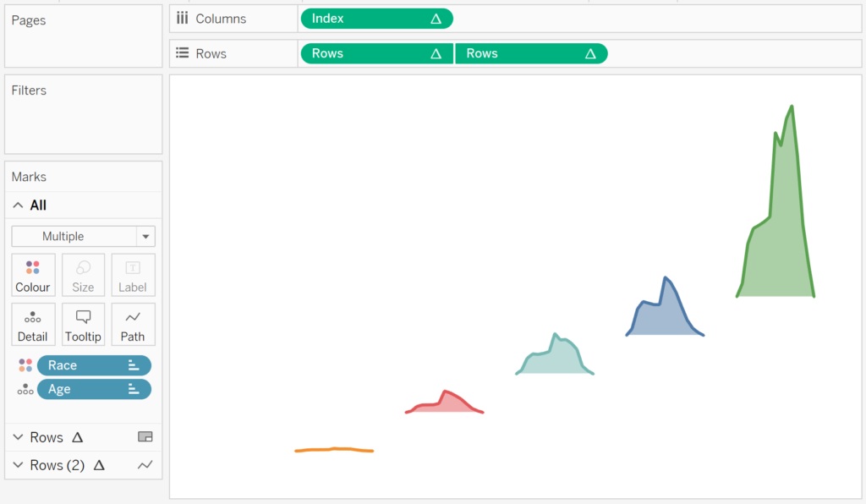Select the first Rows pill on Rows shelf

[x=376, y=53]
